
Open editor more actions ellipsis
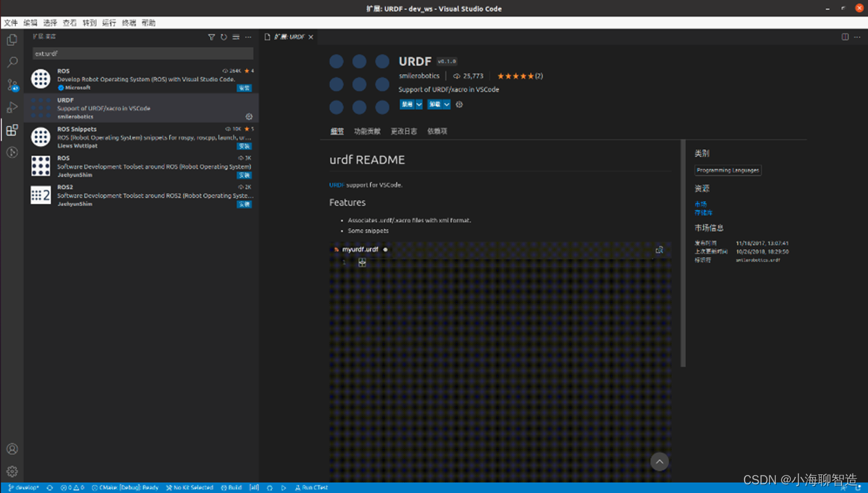tap(857, 37)
